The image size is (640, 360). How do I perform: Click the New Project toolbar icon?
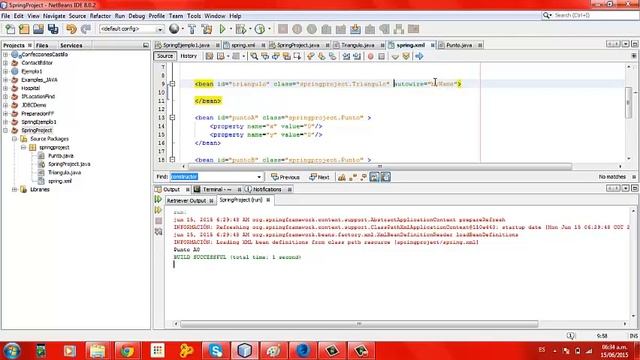[24, 29]
